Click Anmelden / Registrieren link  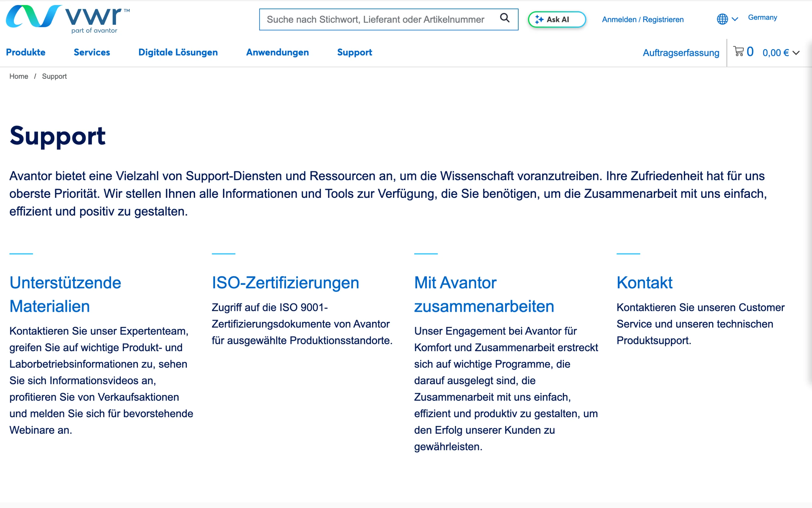[x=643, y=19]
